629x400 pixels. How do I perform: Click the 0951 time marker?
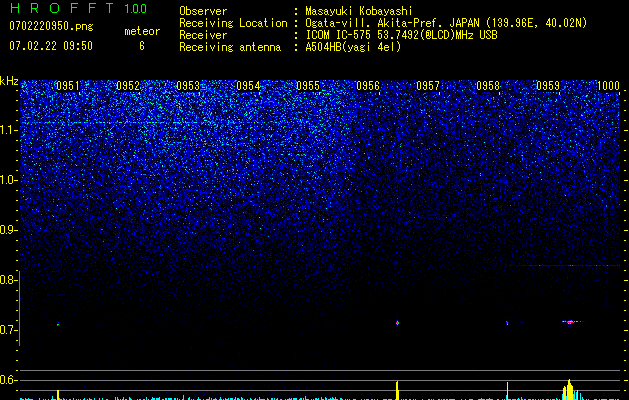[x=68, y=86]
